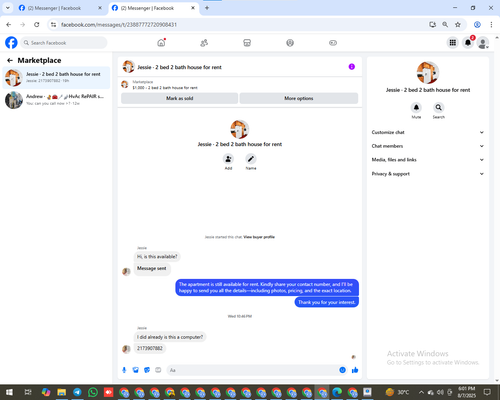
Task: Expand Privacy & support section
Action: [428, 174]
